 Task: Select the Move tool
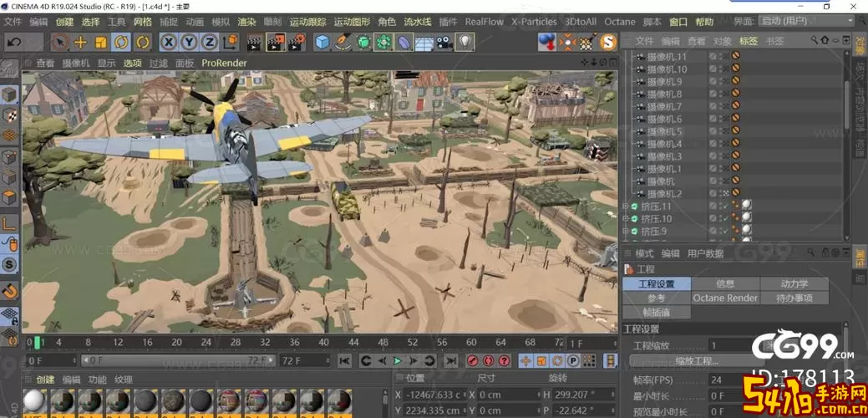(x=81, y=42)
